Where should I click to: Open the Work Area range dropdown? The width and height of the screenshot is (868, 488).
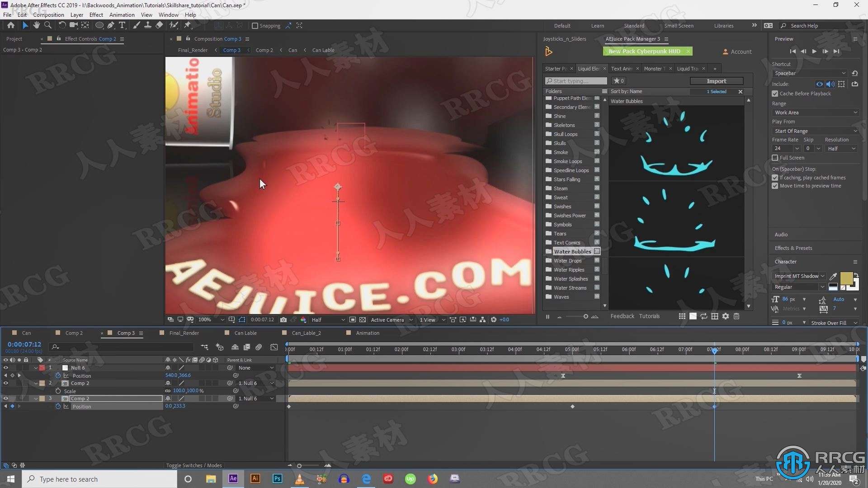[x=815, y=113]
